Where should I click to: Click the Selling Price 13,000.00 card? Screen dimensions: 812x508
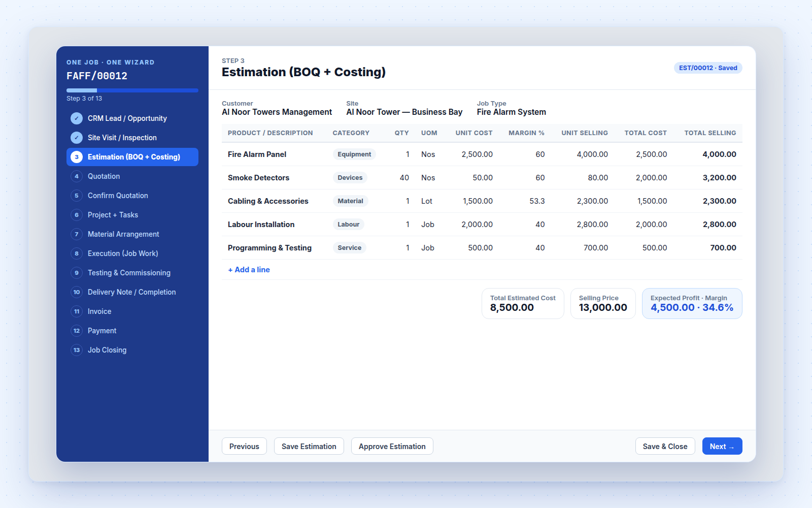[603, 304]
